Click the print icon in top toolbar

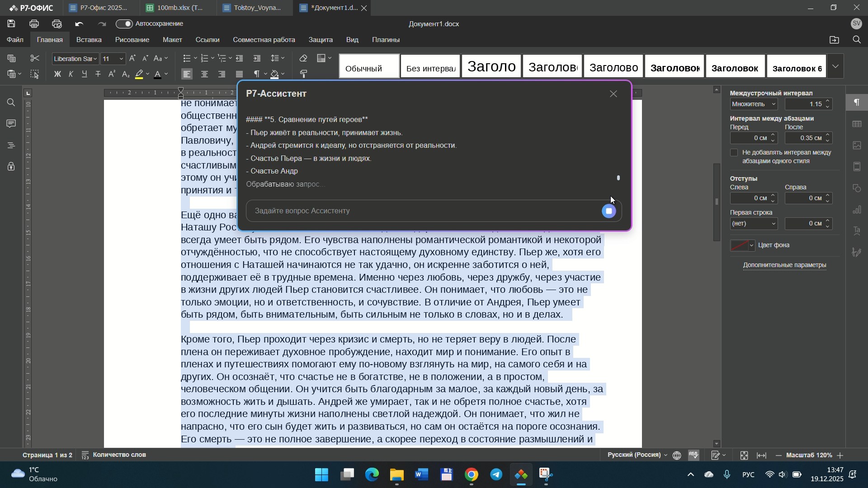click(x=34, y=24)
